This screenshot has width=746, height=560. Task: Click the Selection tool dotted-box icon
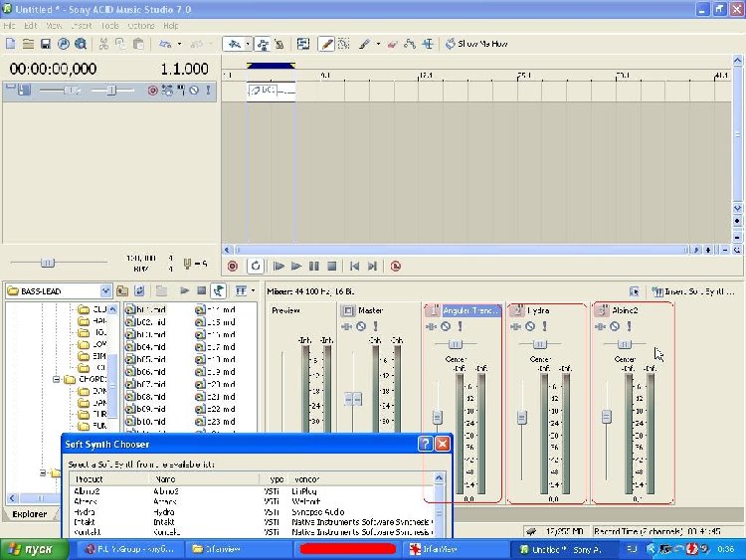pyautogui.click(x=343, y=44)
